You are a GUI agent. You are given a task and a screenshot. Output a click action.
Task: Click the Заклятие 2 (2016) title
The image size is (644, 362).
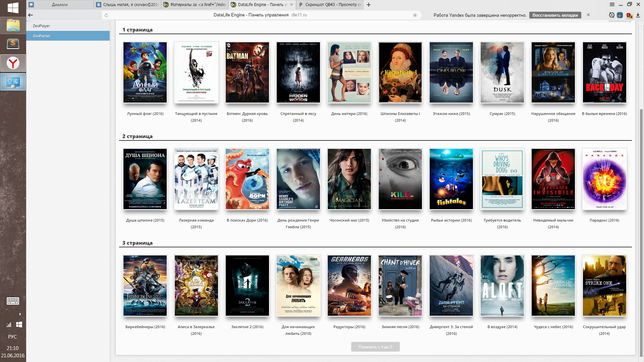pos(247,327)
